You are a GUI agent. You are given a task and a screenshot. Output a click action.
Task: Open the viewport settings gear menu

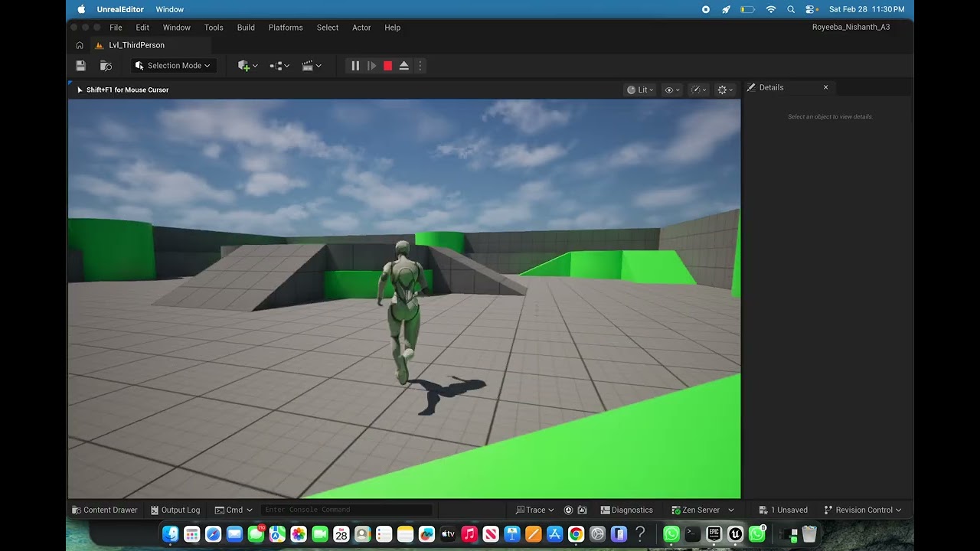724,90
